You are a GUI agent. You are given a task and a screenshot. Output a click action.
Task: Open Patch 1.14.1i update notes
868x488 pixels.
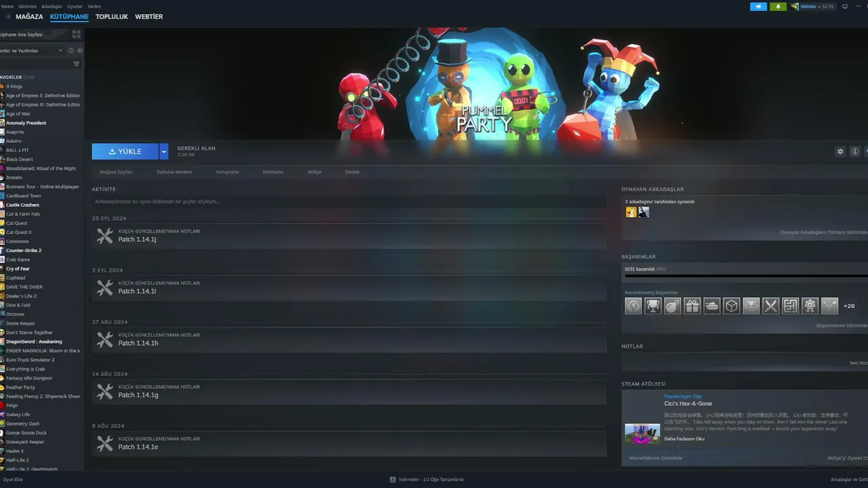click(349, 288)
